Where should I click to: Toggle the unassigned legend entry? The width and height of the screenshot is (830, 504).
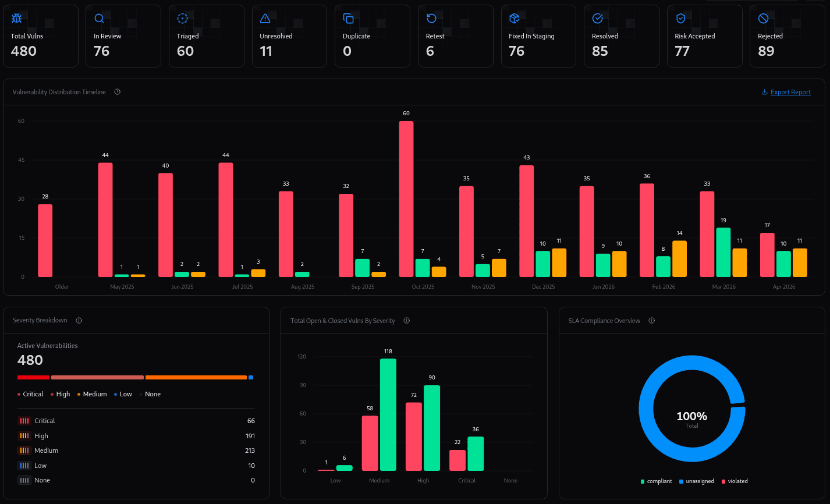coord(696,481)
